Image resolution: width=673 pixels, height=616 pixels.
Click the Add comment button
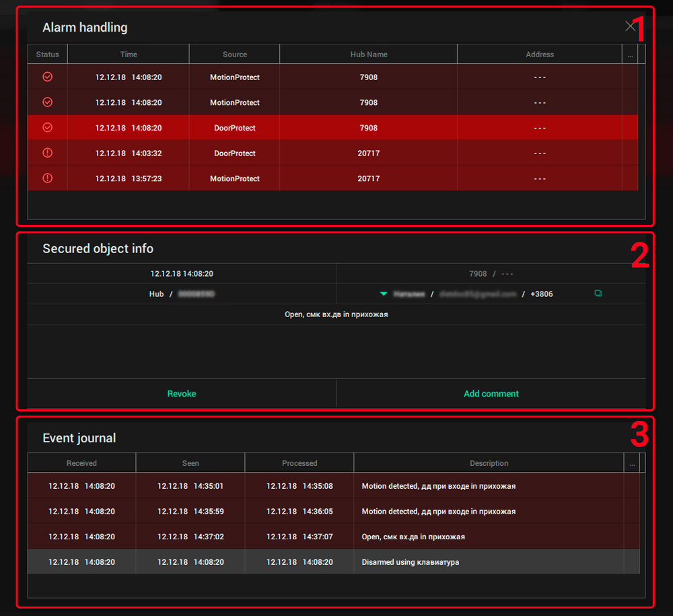click(491, 394)
